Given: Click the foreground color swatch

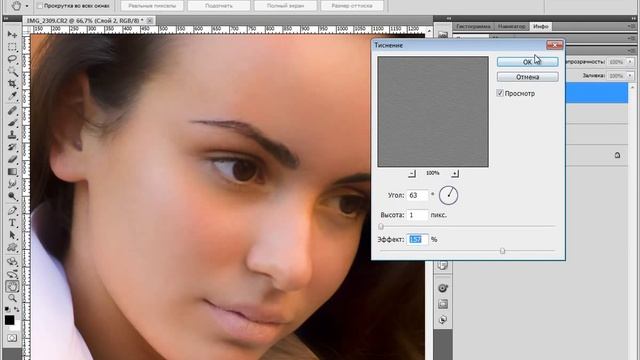Looking at the screenshot, I should pos(9,320).
